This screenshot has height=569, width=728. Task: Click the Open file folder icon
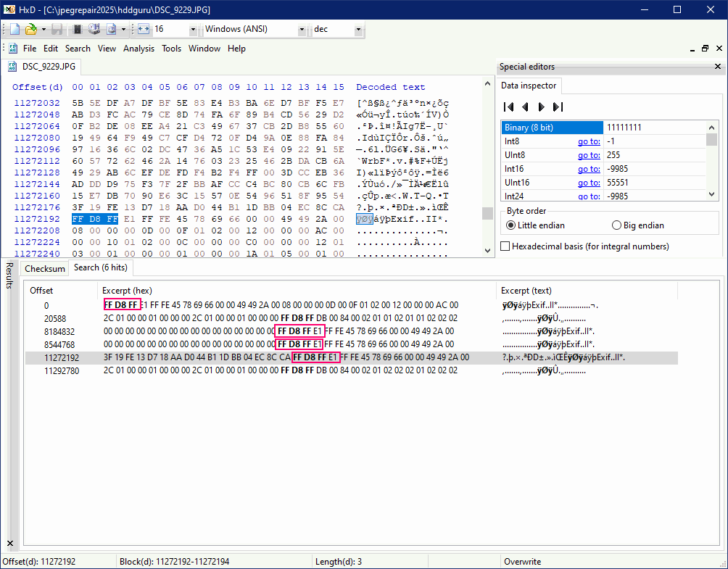pyautogui.click(x=31, y=29)
